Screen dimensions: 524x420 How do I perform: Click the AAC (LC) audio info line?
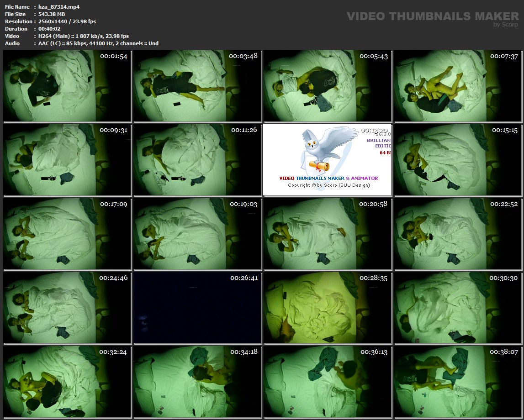coord(98,43)
